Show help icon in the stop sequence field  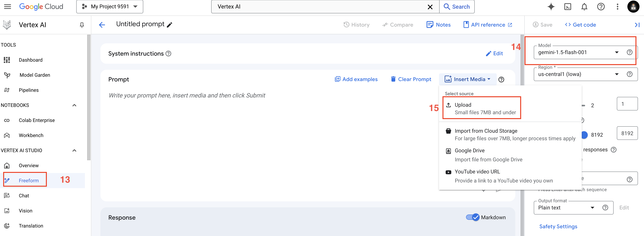(629, 180)
